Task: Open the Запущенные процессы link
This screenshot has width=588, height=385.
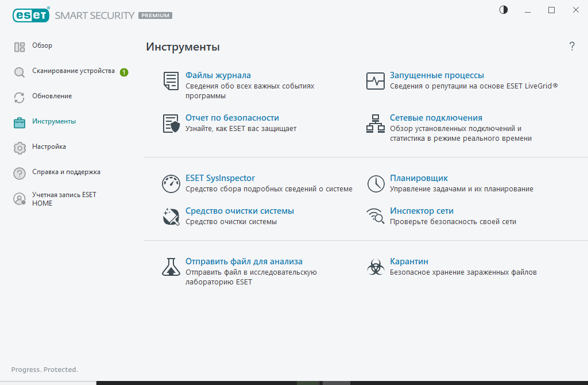Action: [x=437, y=75]
